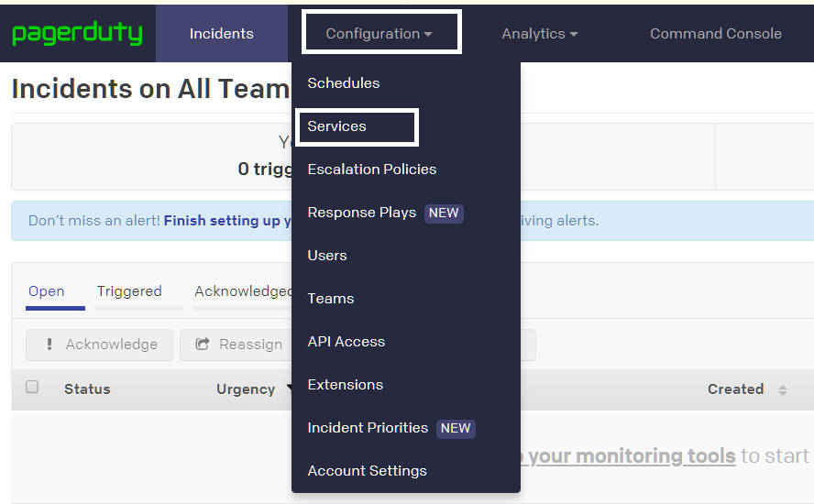Screen dimensions: 814x504
Task: Open Command Console
Action: [716, 34]
